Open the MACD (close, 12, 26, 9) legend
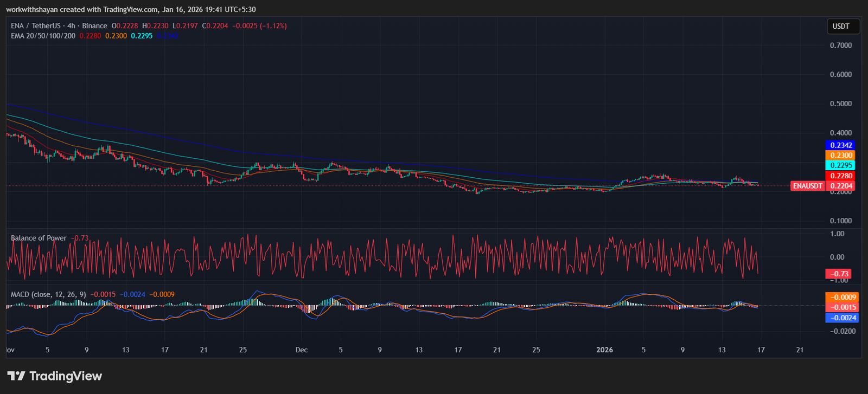Viewport: 868px width, 394px height. coord(48,294)
